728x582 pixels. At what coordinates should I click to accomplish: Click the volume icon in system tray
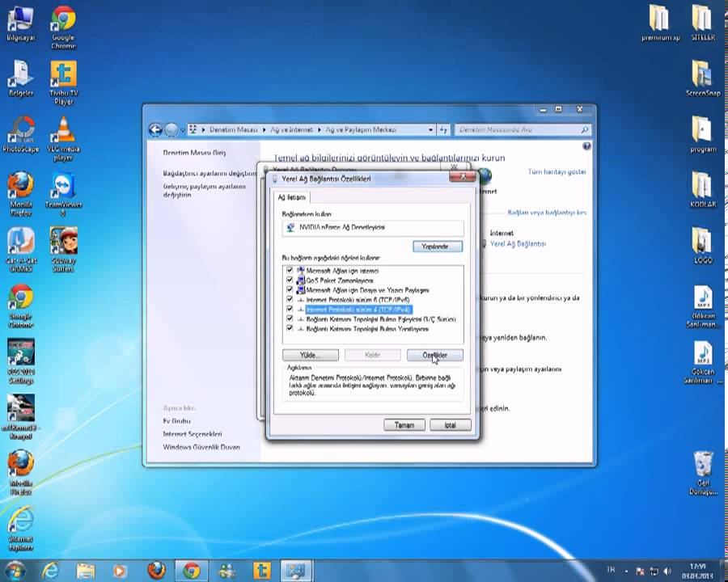pos(667,571)
